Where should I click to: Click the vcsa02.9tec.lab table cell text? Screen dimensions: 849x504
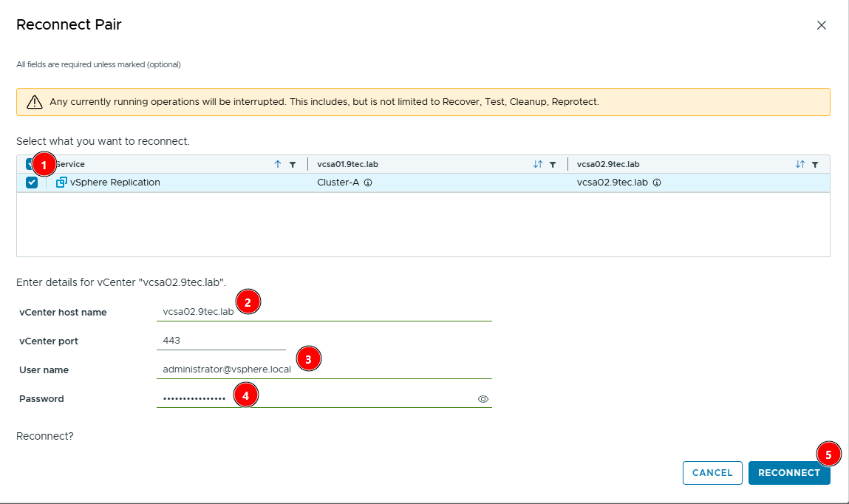tap(612, 183)
